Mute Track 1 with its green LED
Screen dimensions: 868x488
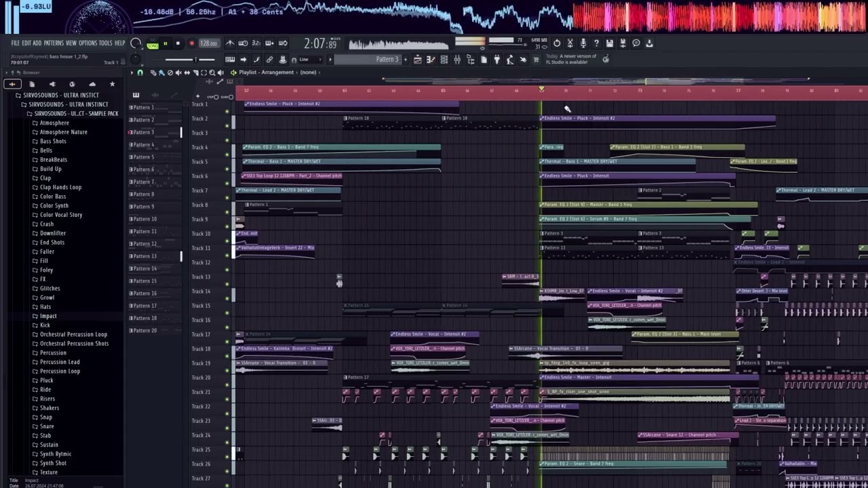click(x=227, y=111)
